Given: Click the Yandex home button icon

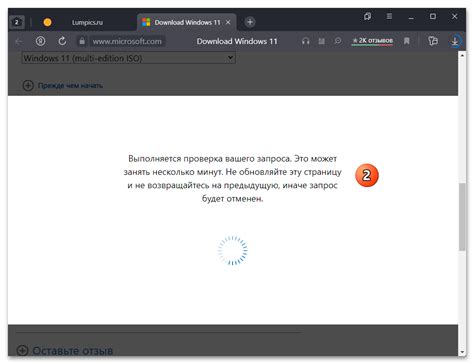Looking at the screenshot, I should click(x=41, y=41).
